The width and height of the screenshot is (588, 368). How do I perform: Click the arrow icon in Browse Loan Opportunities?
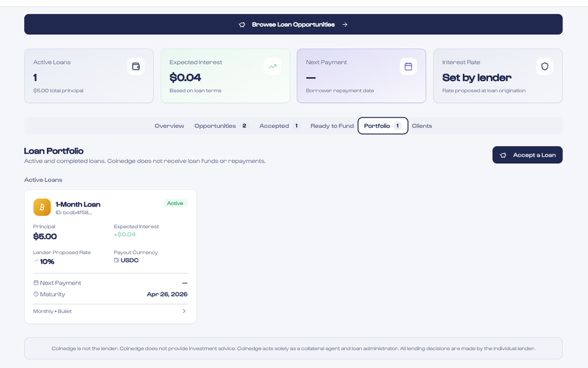click(345, 25)
